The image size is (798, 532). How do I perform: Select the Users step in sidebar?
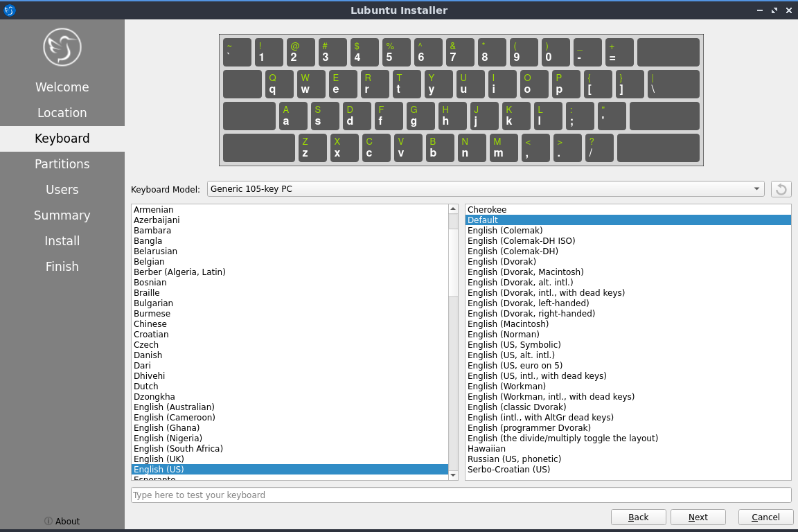click(x=62, y=190)
